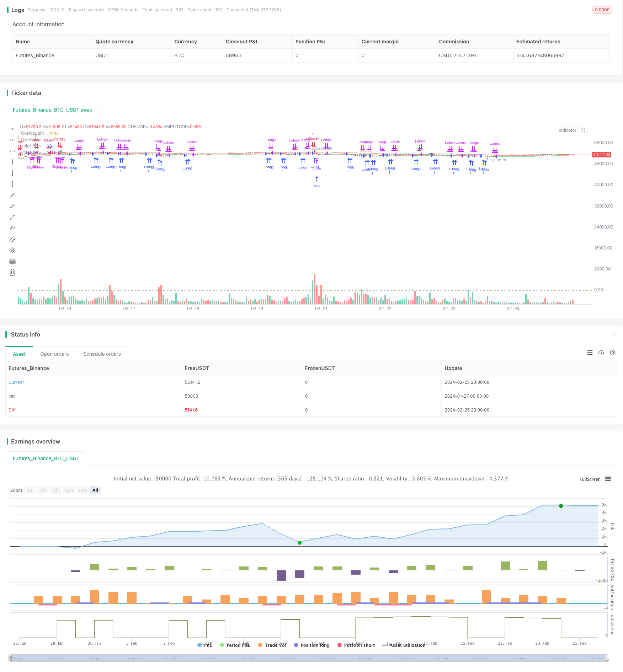Select the horizontal straight line drawing tool
The width and height of the screenshot is (623, 672).
pos(12,129)
